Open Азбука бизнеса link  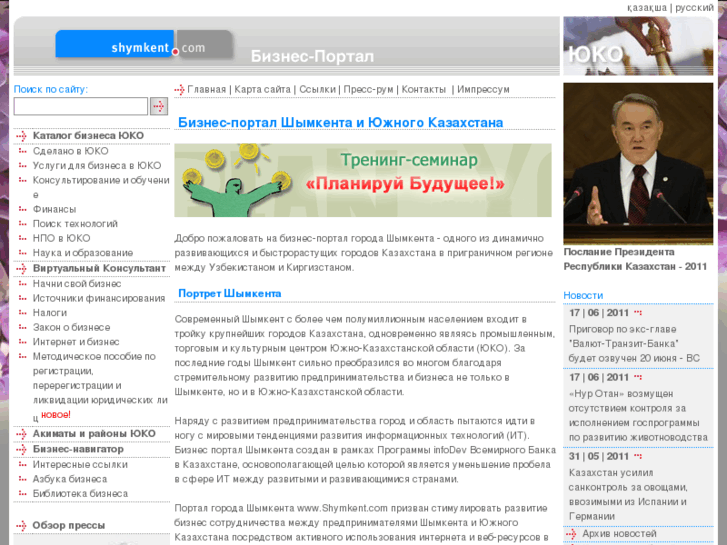coord(70,479)
